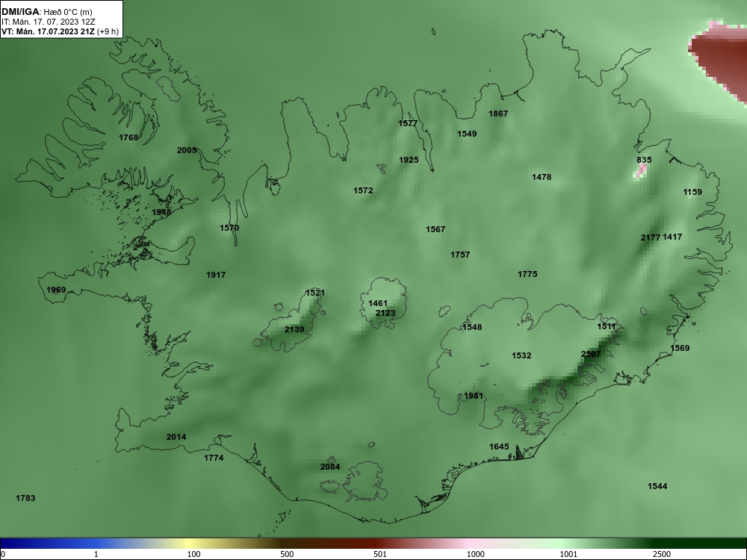747x560 pixels.
Task: Select the 1925 height value
Action: click(x=409, y=160)
